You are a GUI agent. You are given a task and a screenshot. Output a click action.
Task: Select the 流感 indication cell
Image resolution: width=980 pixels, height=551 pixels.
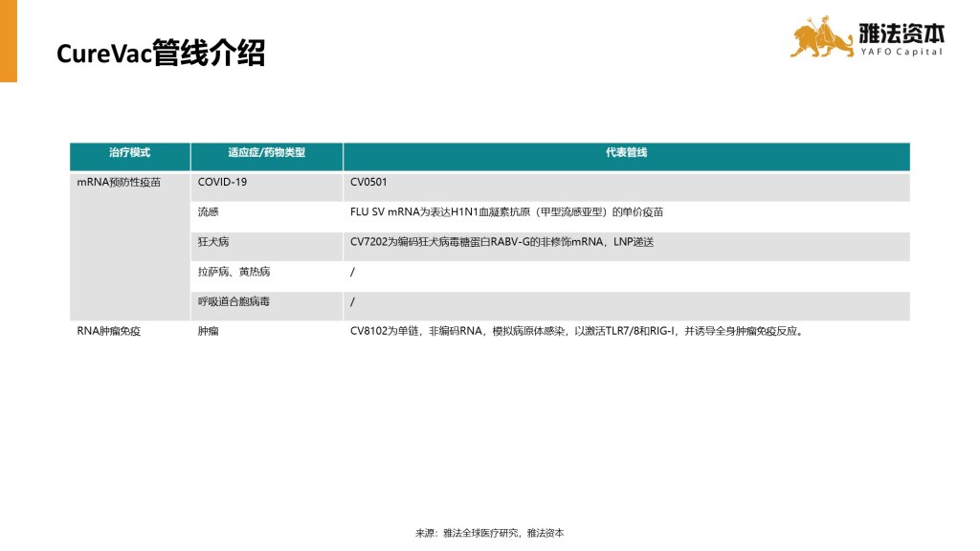click(x=208, y=212)
